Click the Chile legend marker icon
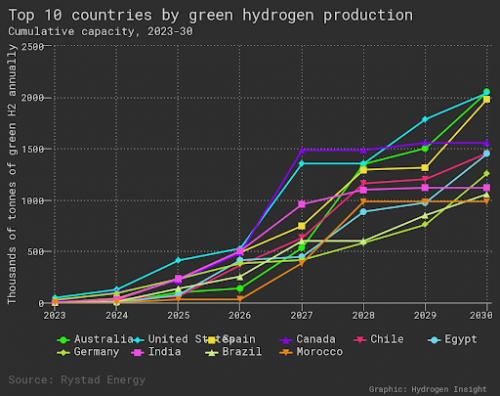Image resolution: width=500 pixels, height=396 pixels. tap(360, 340)
